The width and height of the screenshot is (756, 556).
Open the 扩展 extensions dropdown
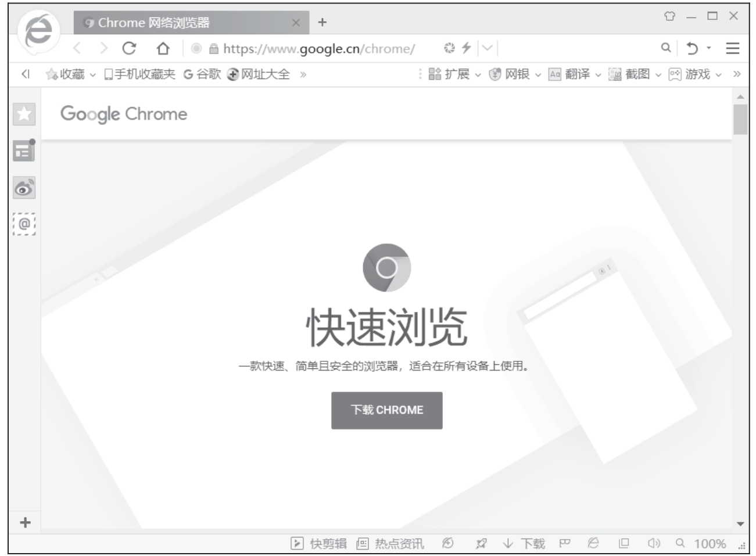tap(454, 74)
